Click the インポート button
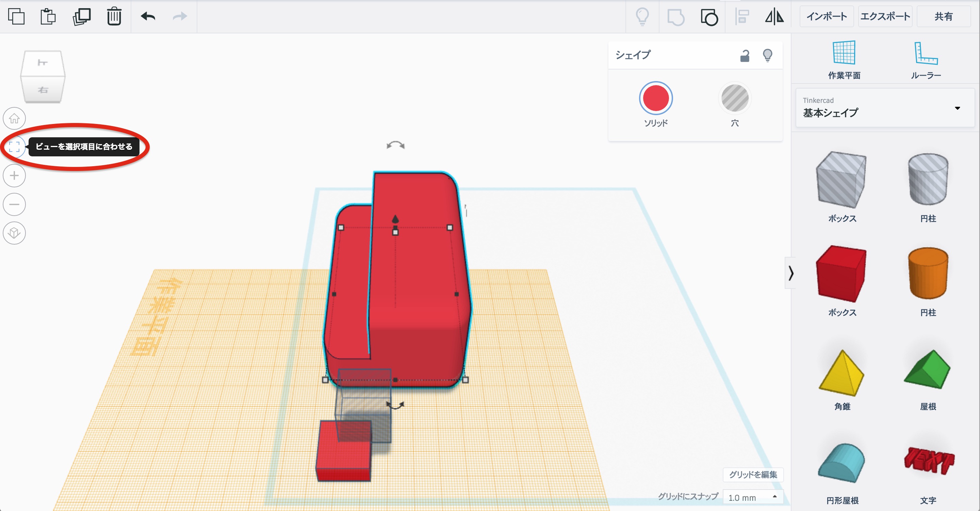This screenshot has height=511, width=980. point(826,16)
